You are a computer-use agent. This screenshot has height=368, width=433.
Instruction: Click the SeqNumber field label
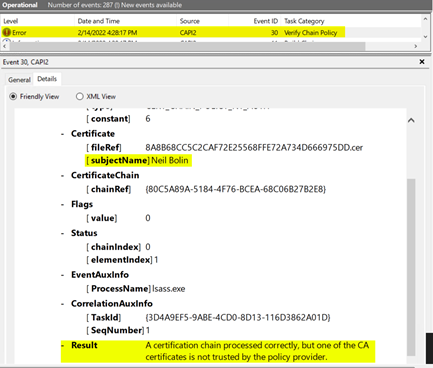[x=115, y=330]
